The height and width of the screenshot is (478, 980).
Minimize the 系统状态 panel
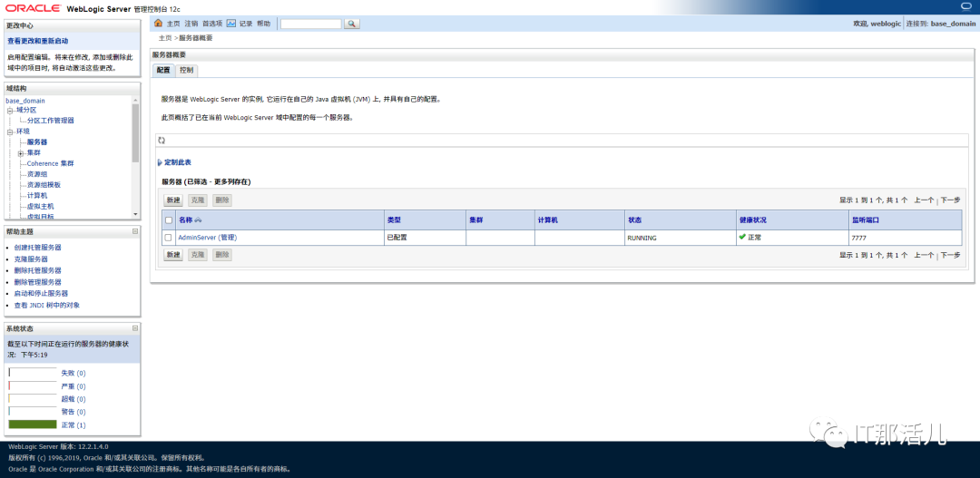(x=135, y=328)
